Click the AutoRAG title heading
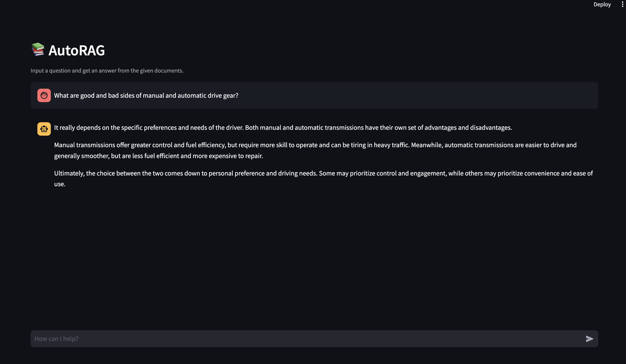 click(x=76, y=50)
